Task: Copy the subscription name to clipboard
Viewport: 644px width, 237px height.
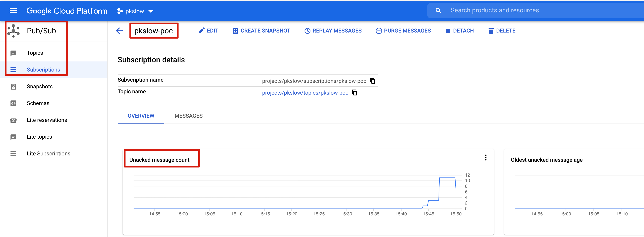Action: 373,81
